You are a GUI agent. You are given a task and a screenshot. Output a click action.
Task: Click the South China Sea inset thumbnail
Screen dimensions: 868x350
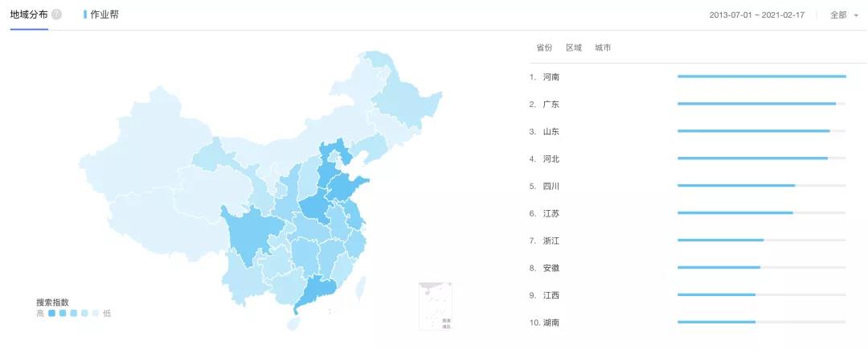click(435, 306)
